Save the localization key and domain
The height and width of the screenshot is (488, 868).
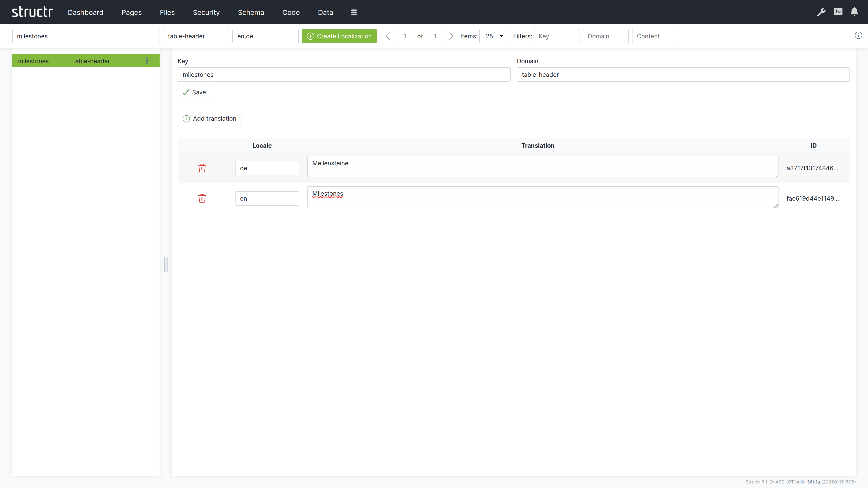(194, 92)
